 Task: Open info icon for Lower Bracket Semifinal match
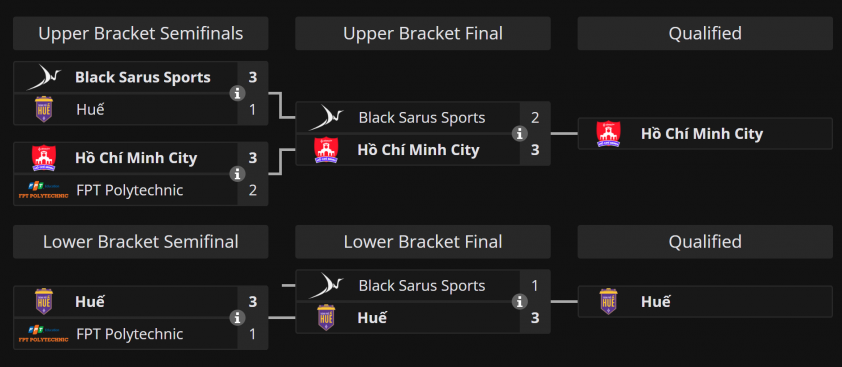pos(237,318)
